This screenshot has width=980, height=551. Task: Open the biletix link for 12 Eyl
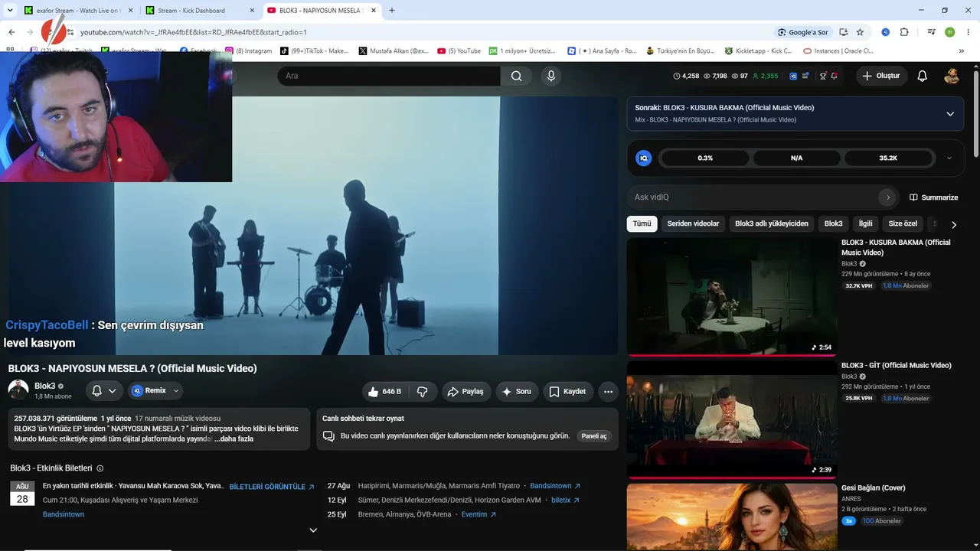(566, 500)
